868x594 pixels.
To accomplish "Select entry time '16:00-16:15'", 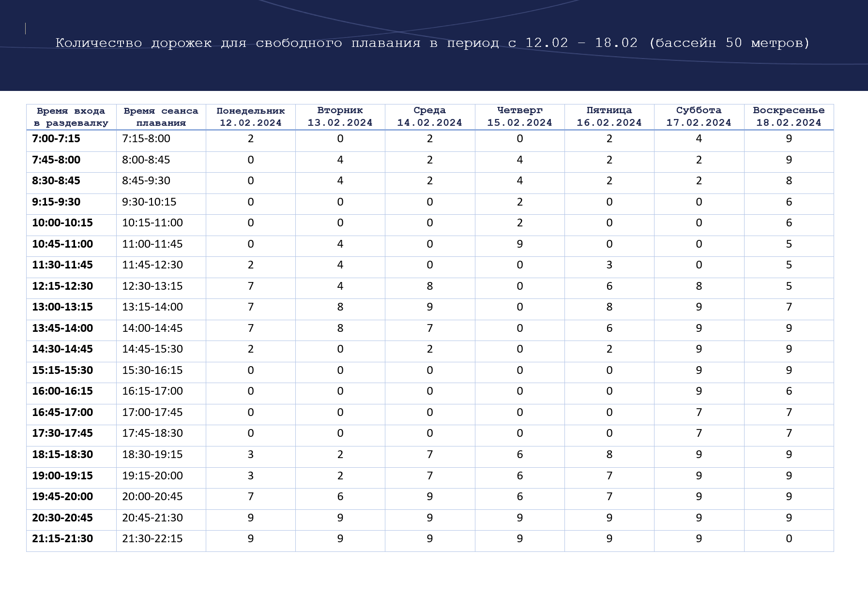I will [62, 391].
